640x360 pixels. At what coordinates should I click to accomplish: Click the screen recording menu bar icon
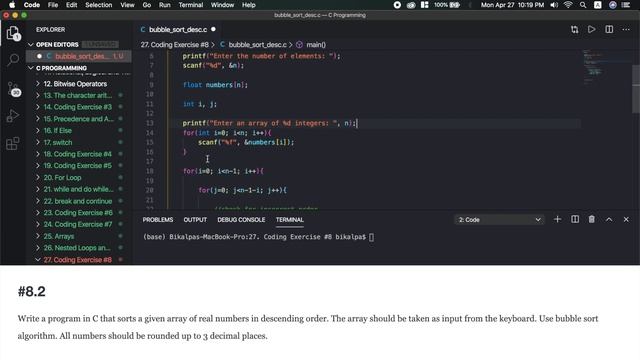point(397,5)
